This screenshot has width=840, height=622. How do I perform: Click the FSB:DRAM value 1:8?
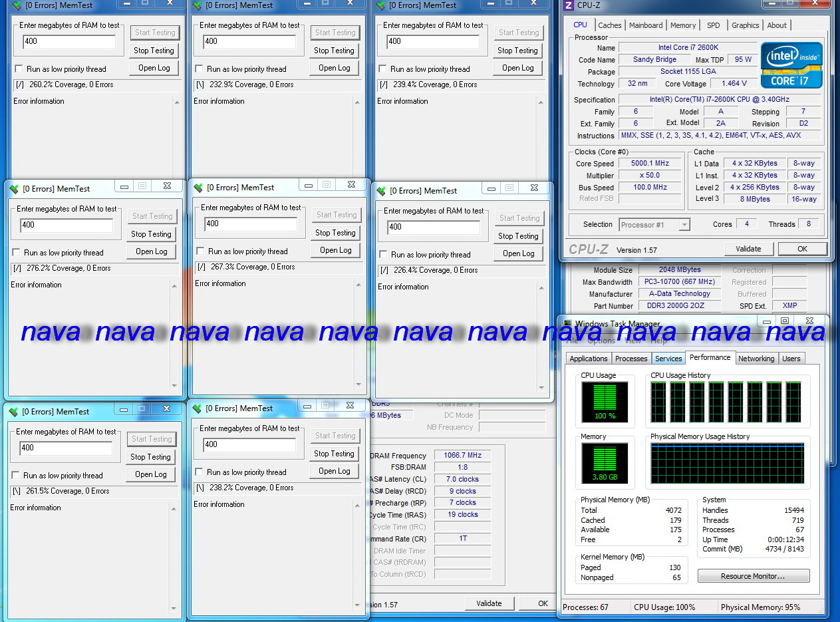point(462,467)
